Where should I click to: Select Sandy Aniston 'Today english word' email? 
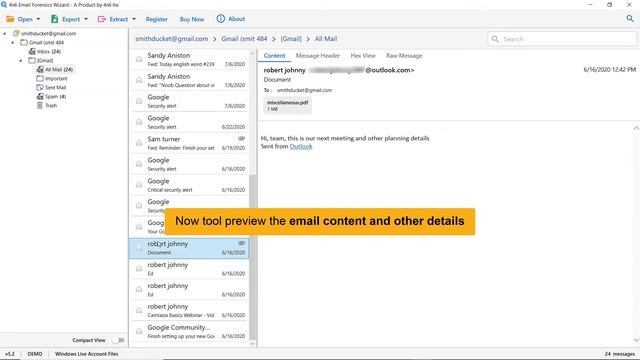coord(189,60)
